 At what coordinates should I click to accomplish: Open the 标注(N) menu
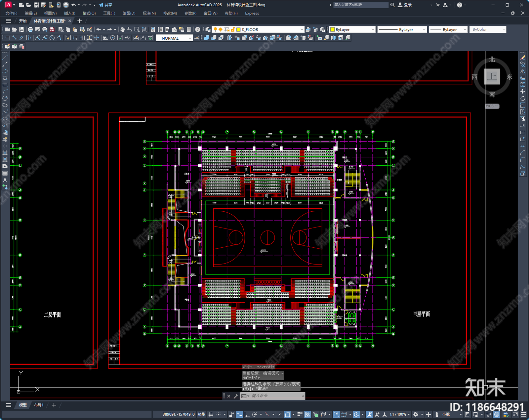[149, 13]
